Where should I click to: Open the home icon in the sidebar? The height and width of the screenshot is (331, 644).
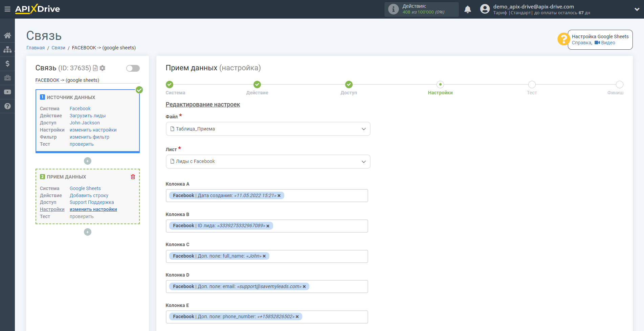[x=7, y=35]
